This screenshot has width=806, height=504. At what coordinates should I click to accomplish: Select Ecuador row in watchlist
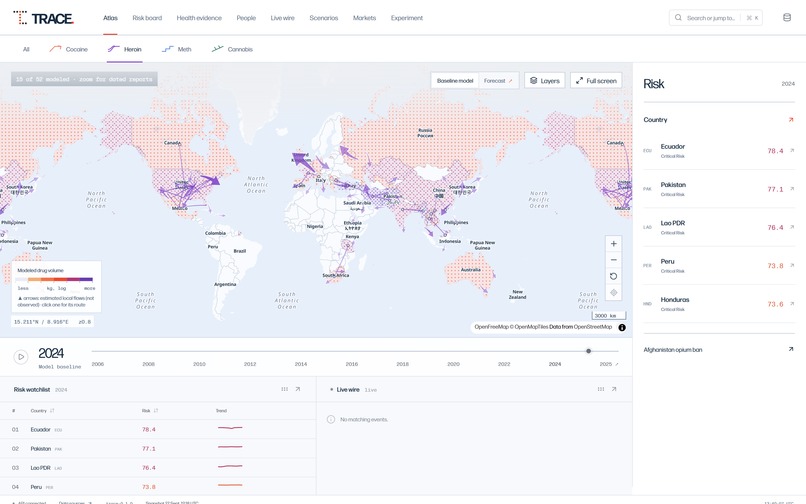[x=158, y=429]
